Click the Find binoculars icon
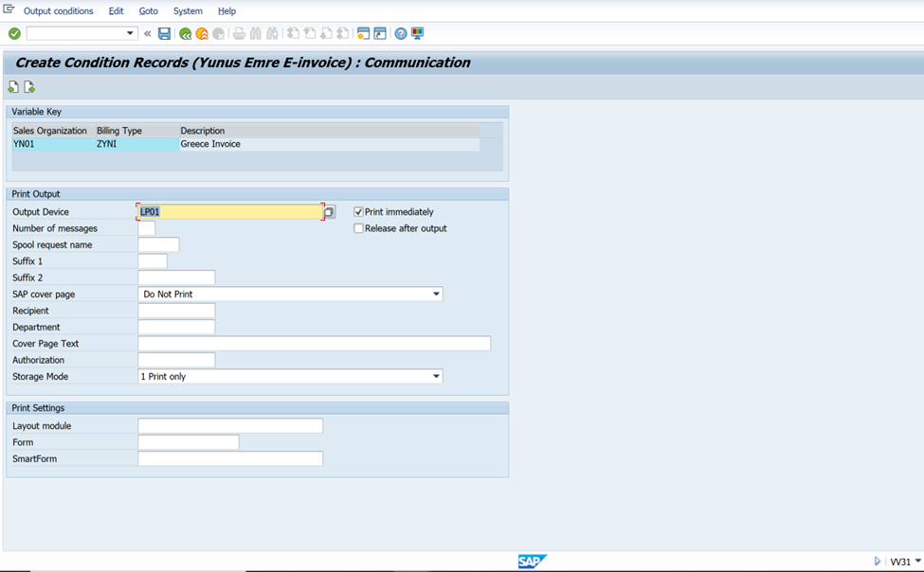 tap(256, 33)
